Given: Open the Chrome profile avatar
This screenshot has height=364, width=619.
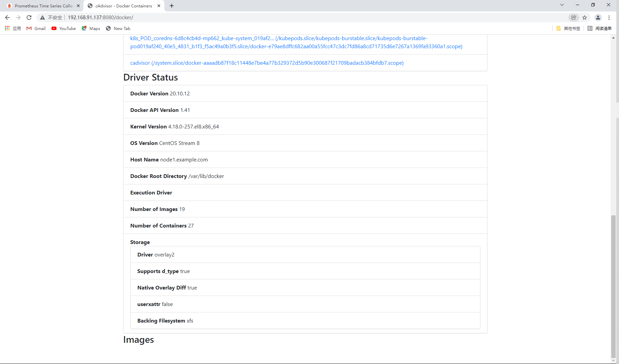Looking at the screenshot, I should click(x=598, y=18).
